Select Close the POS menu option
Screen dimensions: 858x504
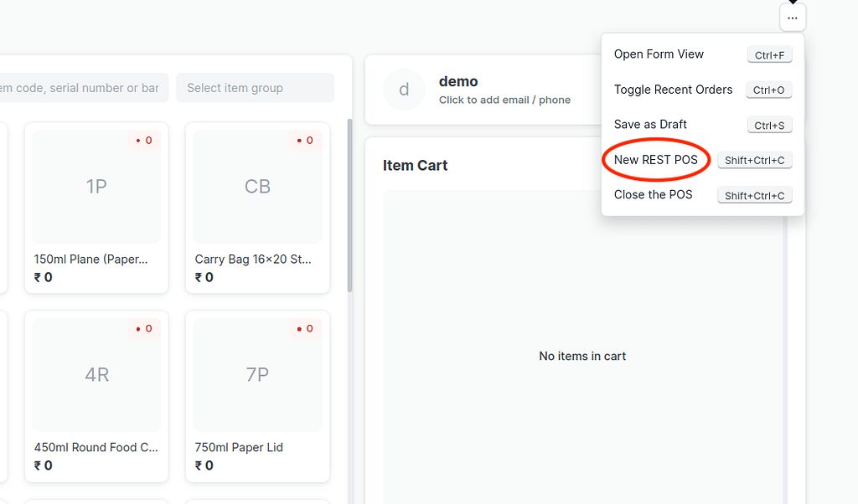tap(653, 194)
